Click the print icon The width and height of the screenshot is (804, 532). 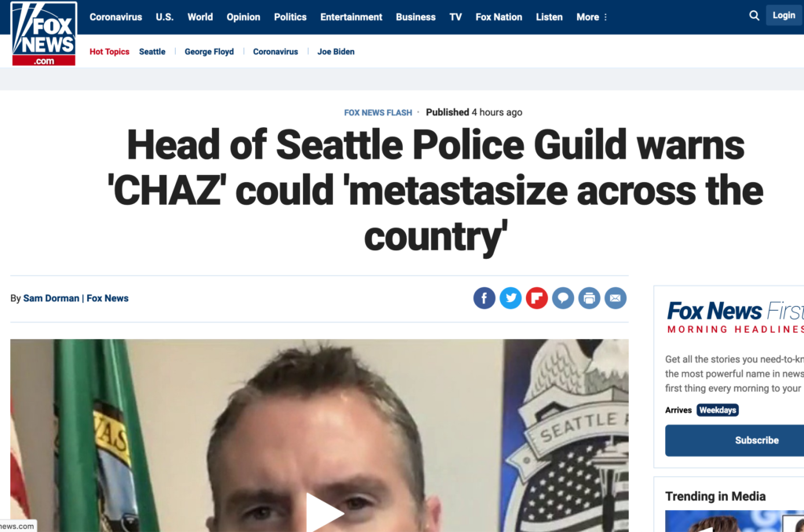pyautogui.click(x=589, y=297)
